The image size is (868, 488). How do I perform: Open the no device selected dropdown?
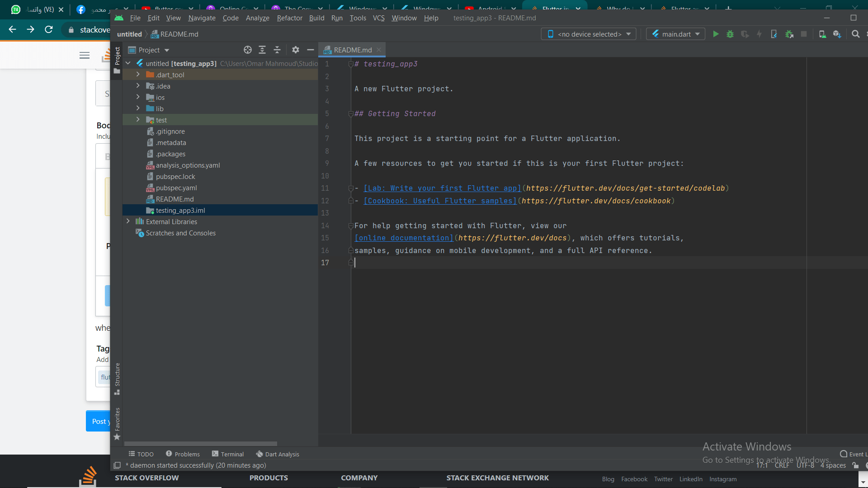tap(589, 34)
